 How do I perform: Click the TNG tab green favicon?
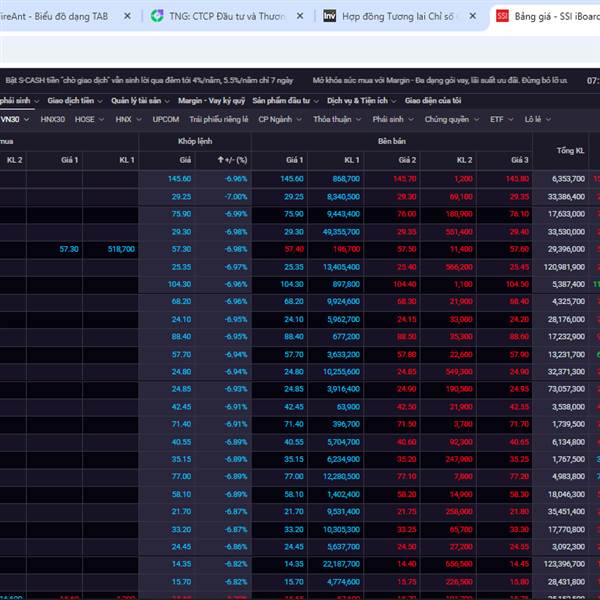(158, 16)
